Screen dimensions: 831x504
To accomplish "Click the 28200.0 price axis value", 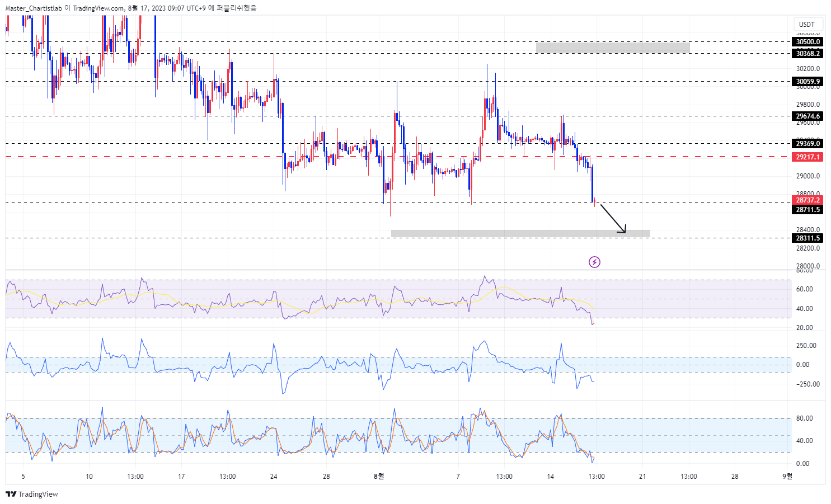I will click(x=808, y=248).
